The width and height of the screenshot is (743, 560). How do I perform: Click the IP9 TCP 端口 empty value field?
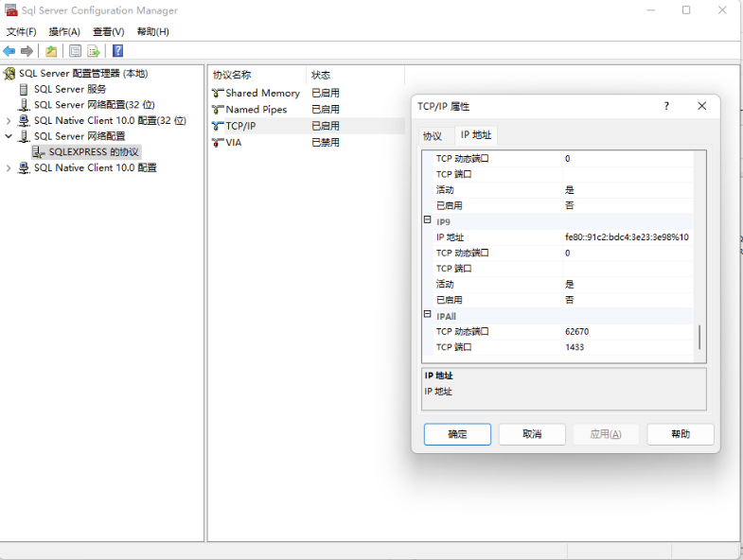(628, 269)
